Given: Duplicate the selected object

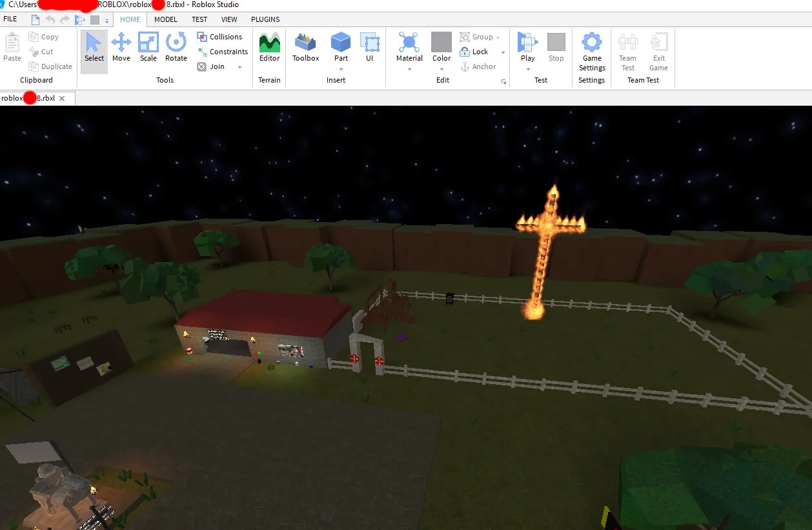Looking at the screenshot, I should tap(50, 66).
